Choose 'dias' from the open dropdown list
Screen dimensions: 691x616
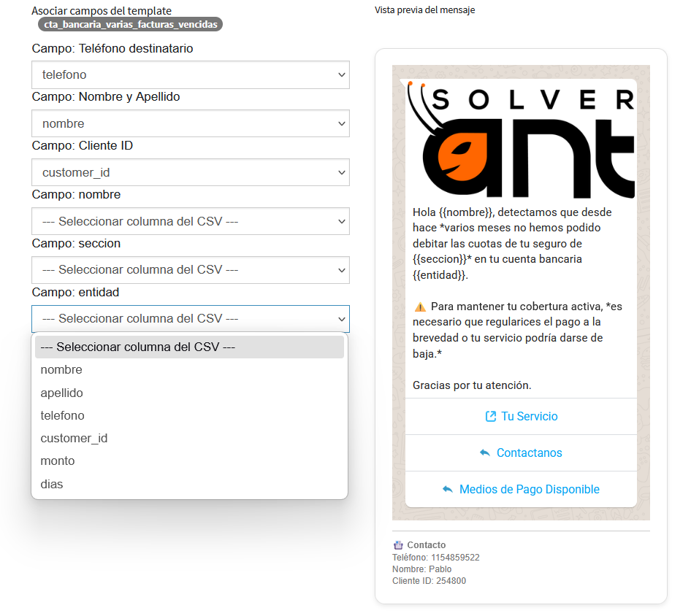[189, 485]
